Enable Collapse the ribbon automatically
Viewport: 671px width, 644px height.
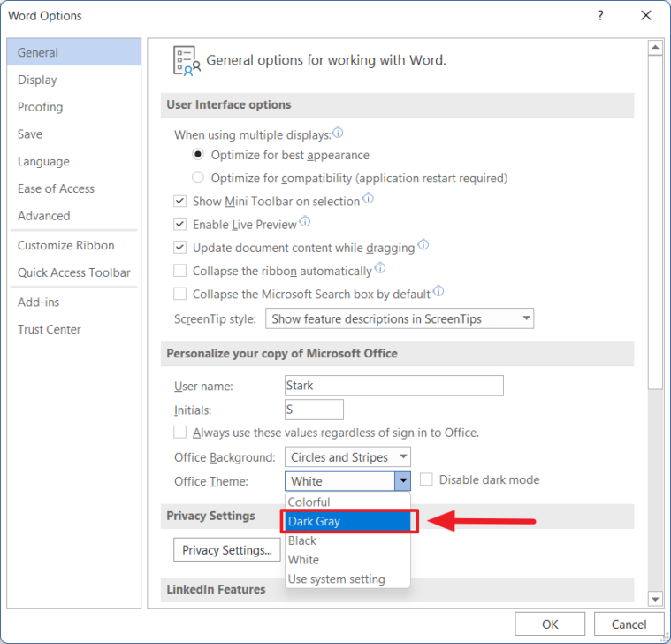click(x=179, y=271)
